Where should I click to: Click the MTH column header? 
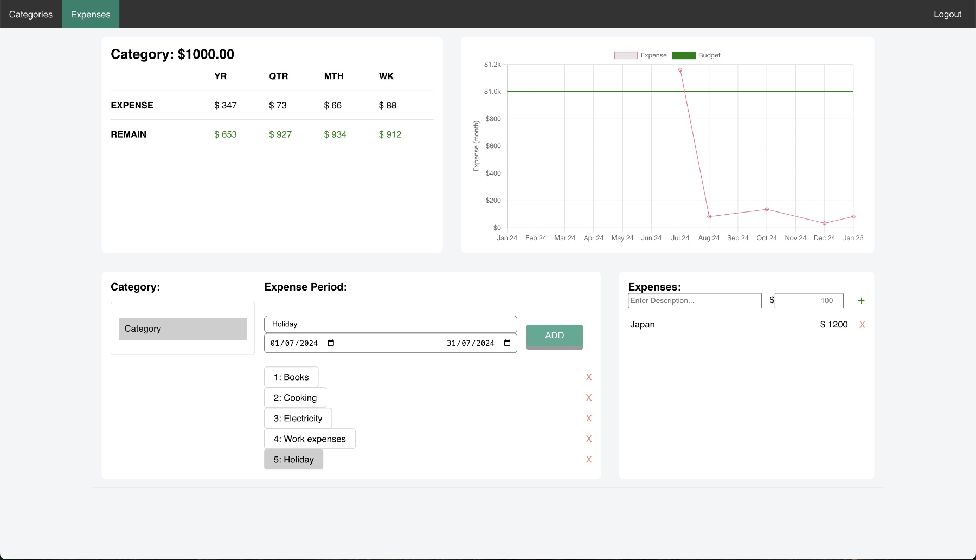coord(334,76)
